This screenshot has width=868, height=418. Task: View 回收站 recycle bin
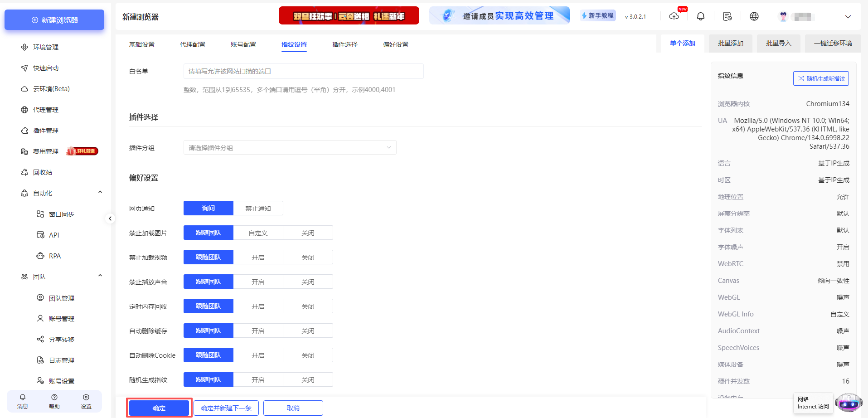tap(42, 172)
